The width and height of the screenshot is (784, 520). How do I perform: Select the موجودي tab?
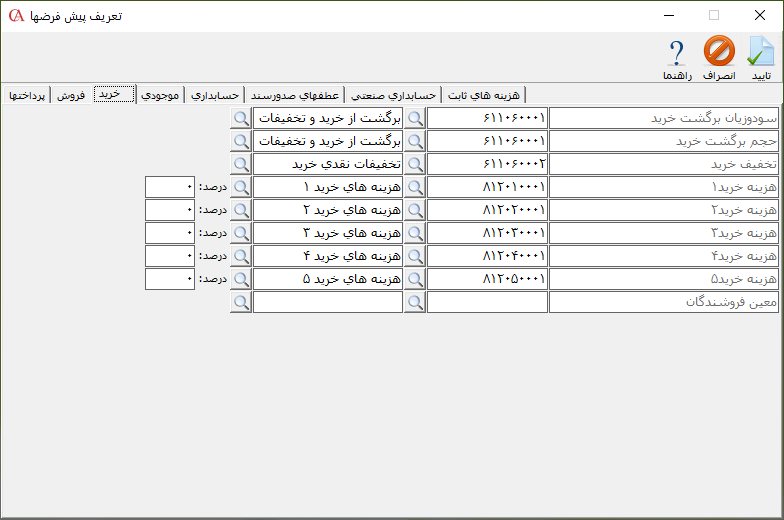tap(160, 95)
